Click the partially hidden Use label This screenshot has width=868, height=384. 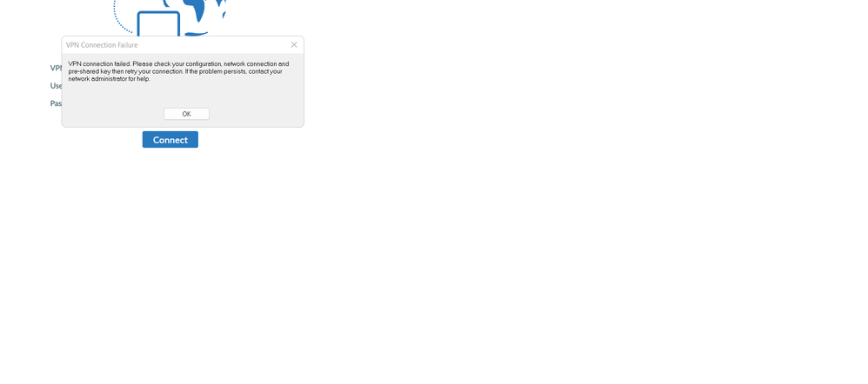tap(56, 86)
